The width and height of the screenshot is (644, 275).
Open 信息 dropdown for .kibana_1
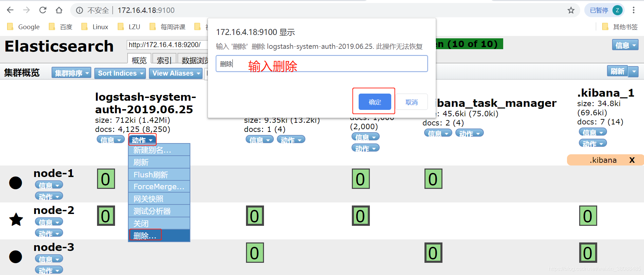point(593,132)
